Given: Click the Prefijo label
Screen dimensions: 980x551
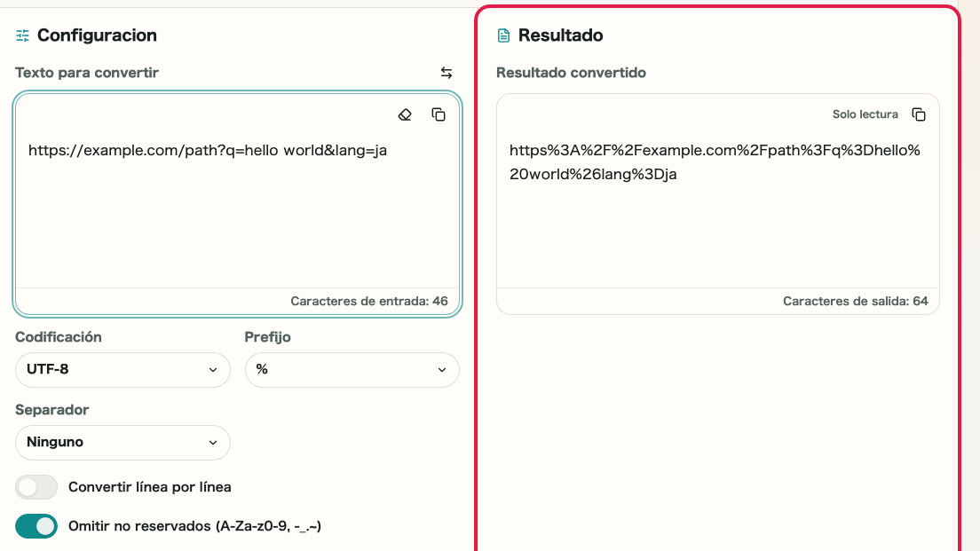Looking at the screenshot, I should (x=267, y=337).
